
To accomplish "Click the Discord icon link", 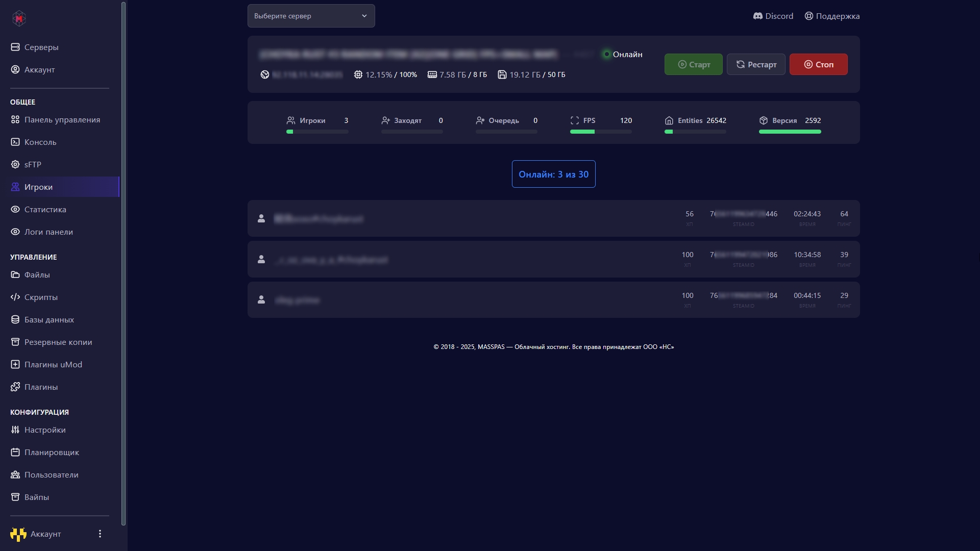I will pyautogui.click(x=757, y=16).
